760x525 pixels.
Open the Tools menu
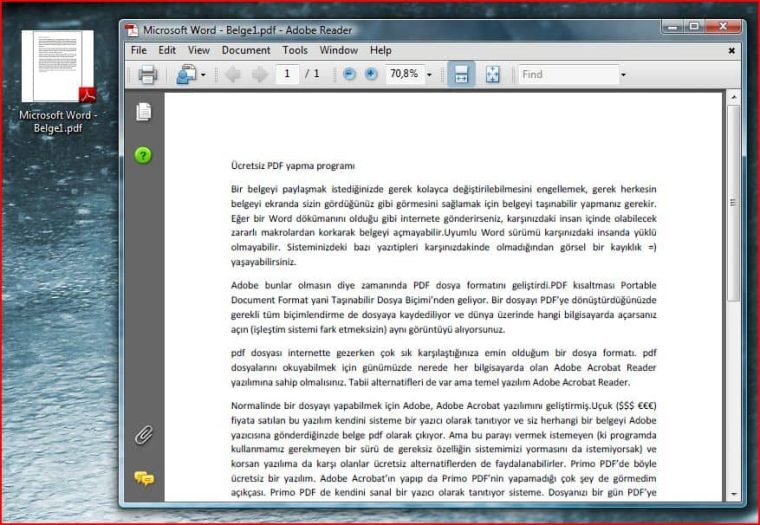(x=295, y=50)
